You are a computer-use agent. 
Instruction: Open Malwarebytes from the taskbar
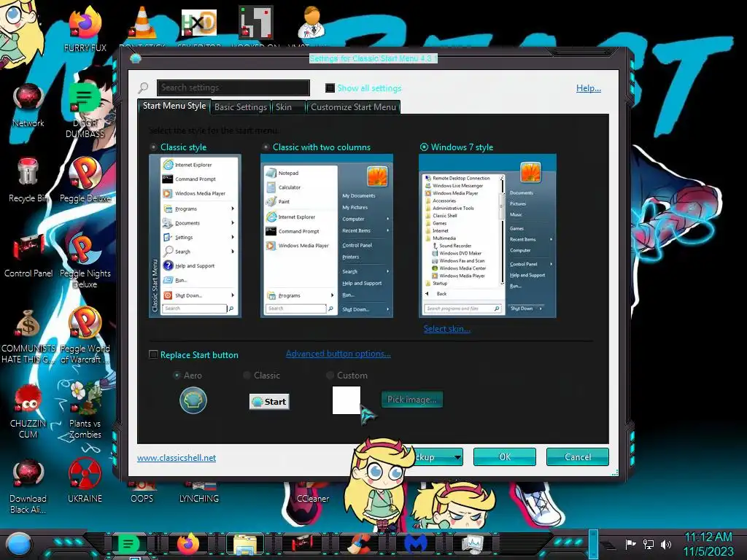coord(415,544)
